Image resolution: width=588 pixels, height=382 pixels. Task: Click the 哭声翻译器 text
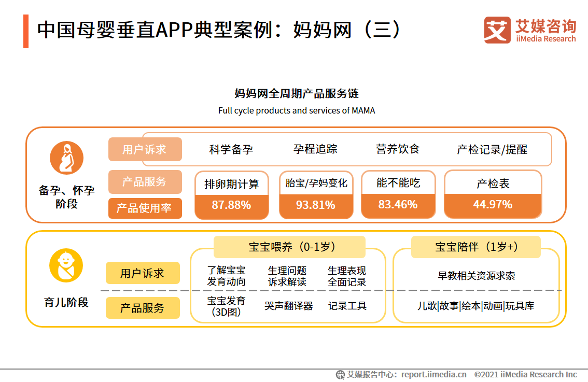[288, 306]
